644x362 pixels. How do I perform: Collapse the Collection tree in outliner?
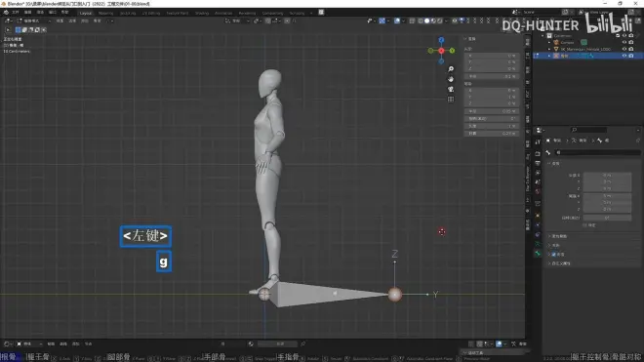click(x=543, y=36)
